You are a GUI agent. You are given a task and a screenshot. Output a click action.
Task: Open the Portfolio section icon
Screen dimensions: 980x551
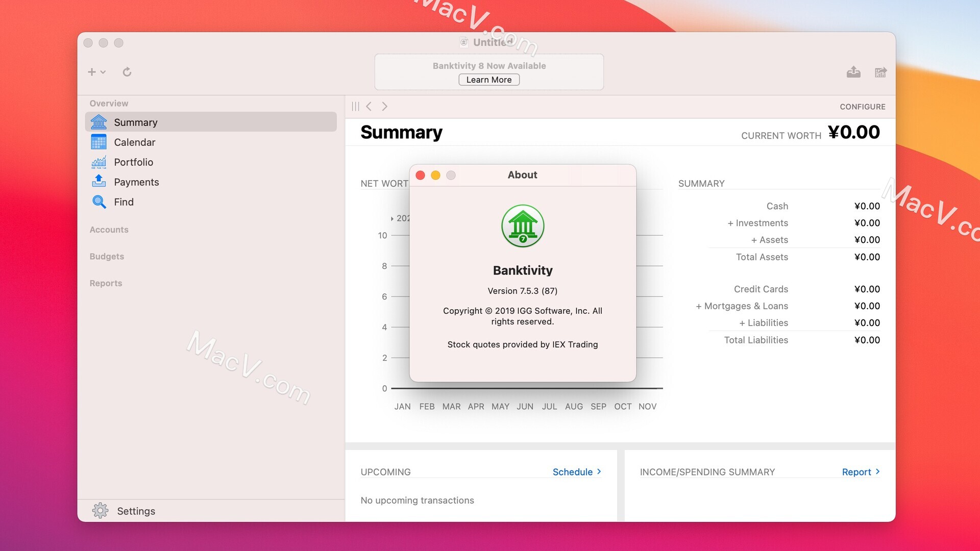point(99,161)
